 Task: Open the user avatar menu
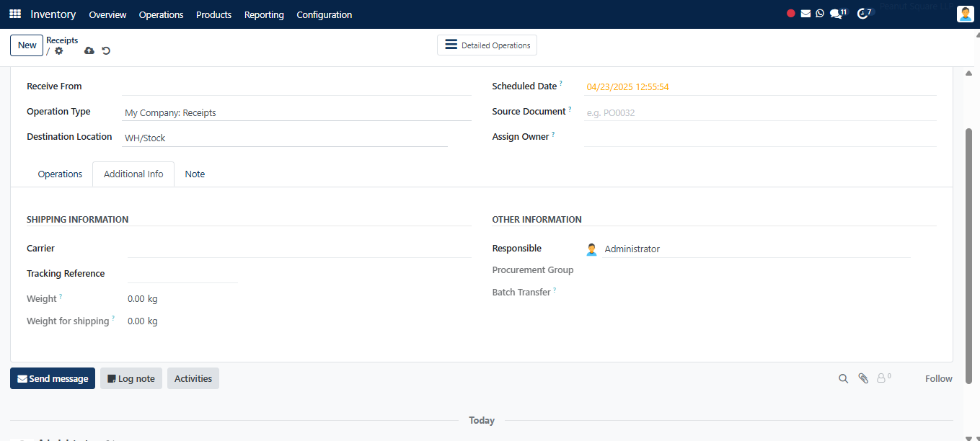point(966,14)
